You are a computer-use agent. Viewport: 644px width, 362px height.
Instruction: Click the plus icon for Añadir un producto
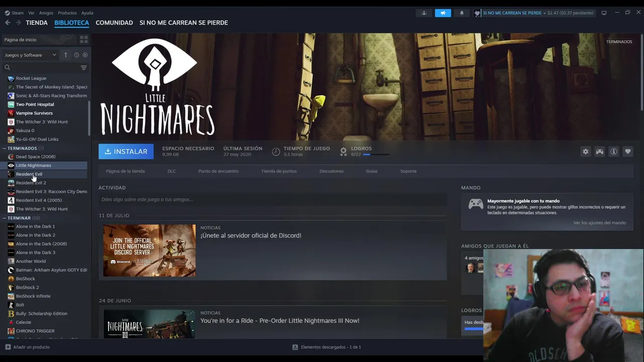[x=8, y=347]
